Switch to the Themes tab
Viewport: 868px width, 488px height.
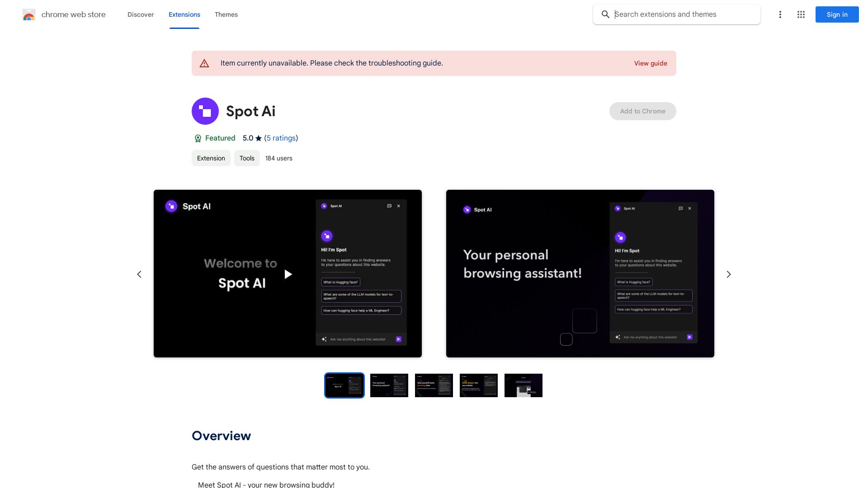(x=226, y=14)
